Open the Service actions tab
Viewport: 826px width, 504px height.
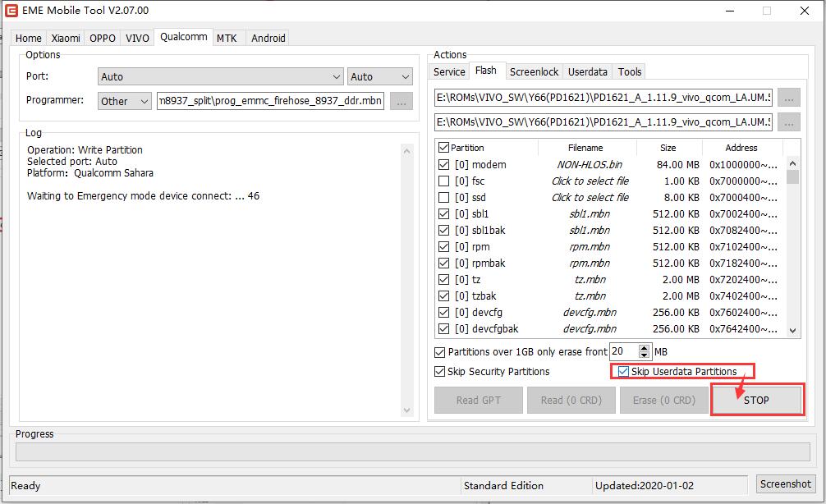click(449, 71)
